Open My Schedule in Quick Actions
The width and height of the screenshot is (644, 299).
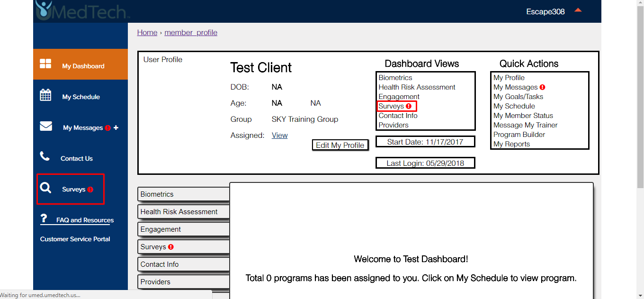(514, 106)
